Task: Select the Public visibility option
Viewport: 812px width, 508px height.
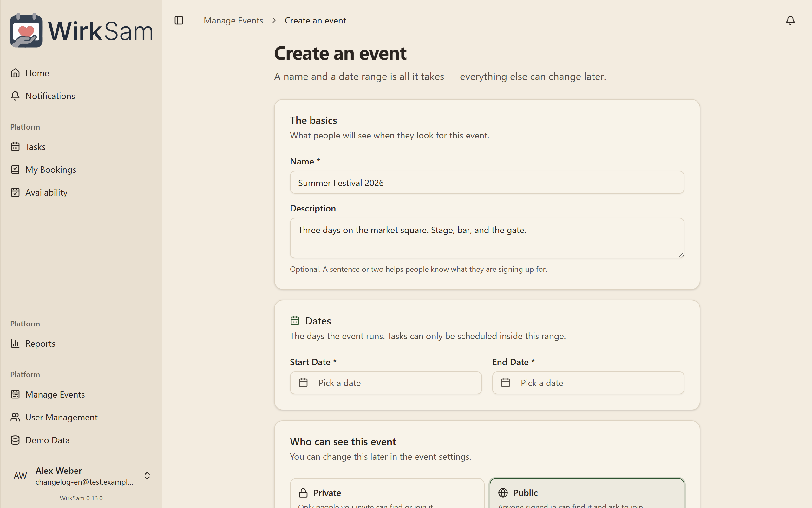Action: [587, 493]
